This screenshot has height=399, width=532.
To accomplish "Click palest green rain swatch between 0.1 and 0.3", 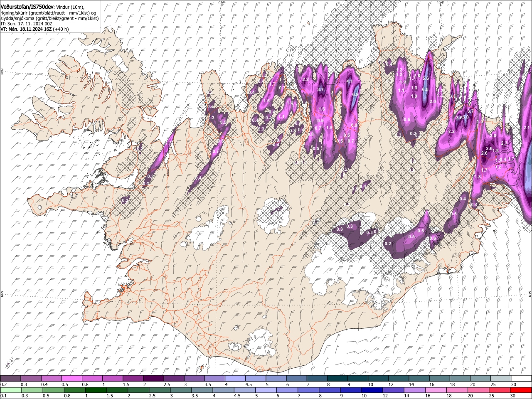I will pos(11,390).
